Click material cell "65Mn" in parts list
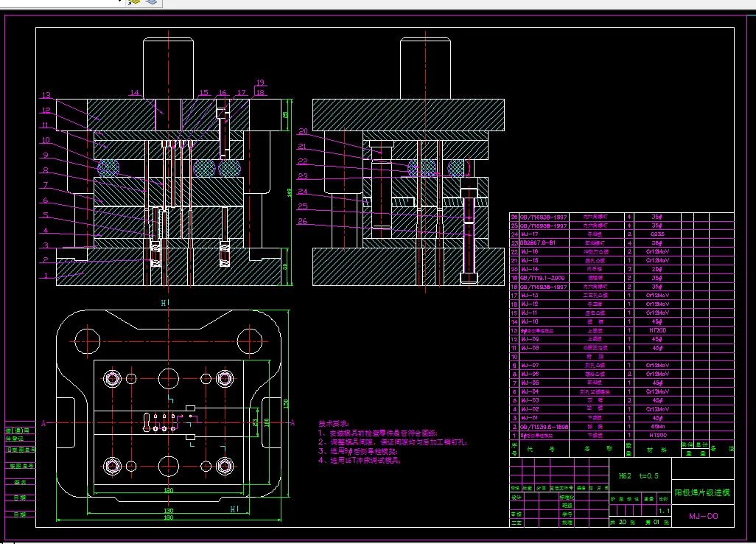The height and width of the screenshot is (544, 756). 657,426
